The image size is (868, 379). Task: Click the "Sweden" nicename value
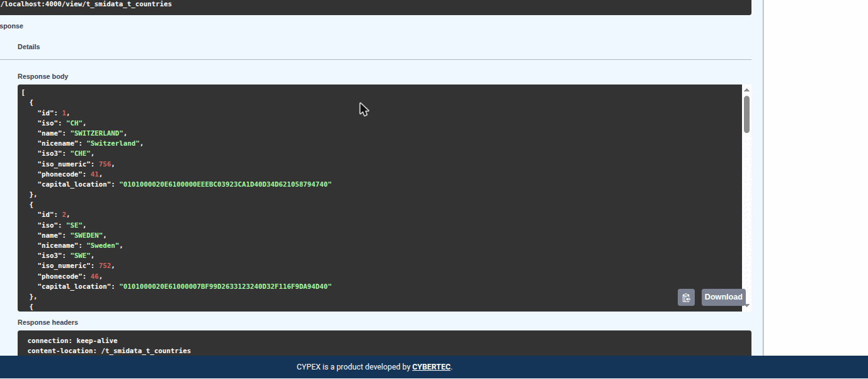coord(103,245)
